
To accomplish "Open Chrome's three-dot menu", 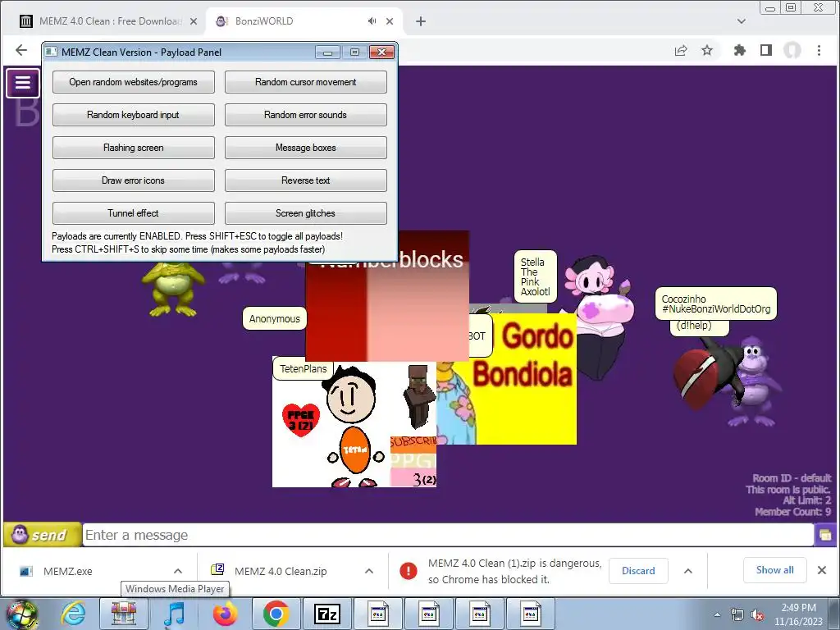I will coord(819,50).
